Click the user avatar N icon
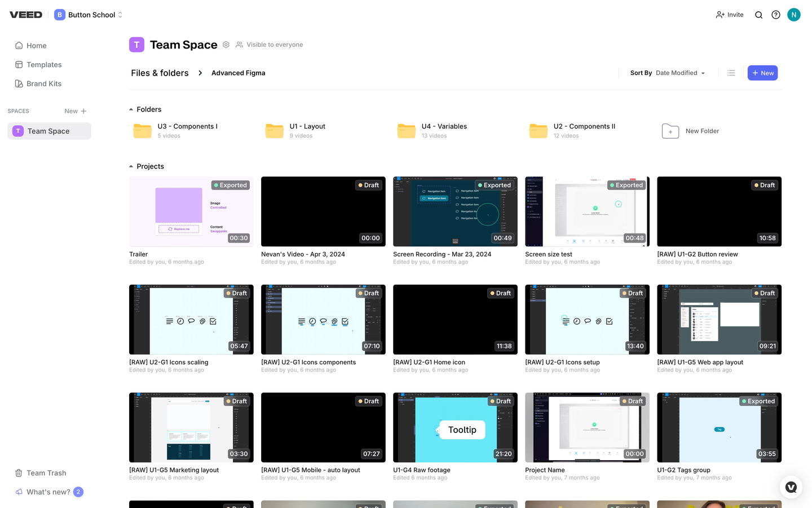The image size is (812, 508). click(794, 15)
